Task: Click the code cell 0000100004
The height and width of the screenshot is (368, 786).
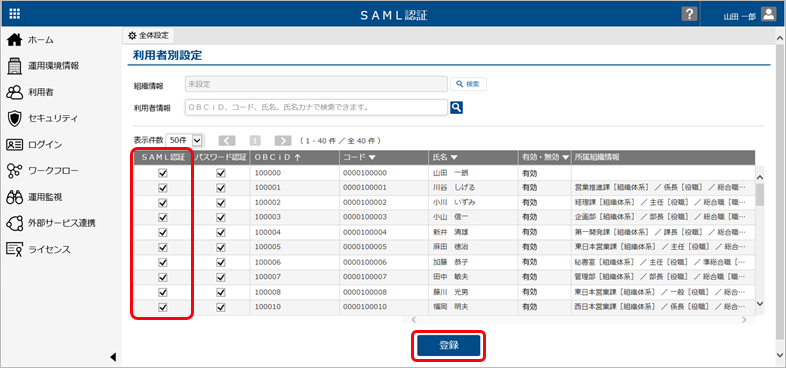Action: (365, 233)
